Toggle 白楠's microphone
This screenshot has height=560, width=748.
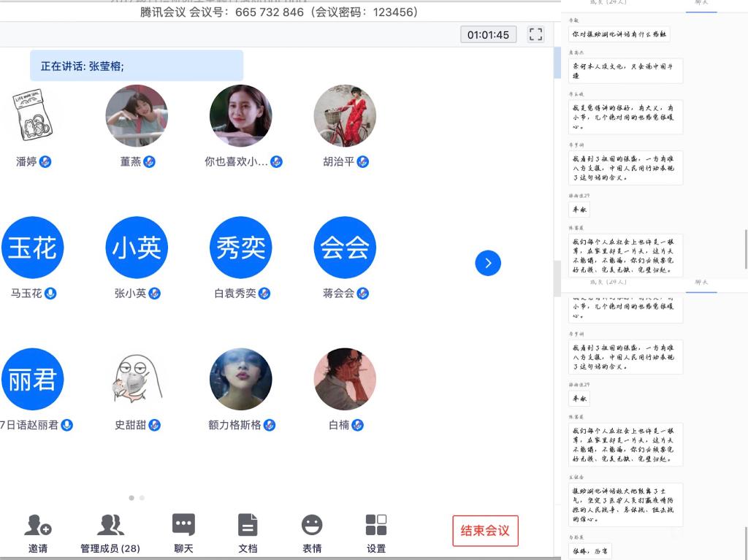pos(358,425)
